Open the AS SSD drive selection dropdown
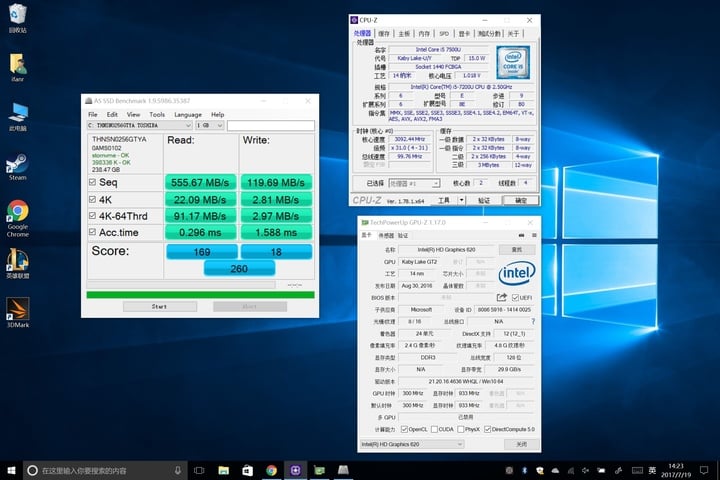720x480 pixels. click(x=140, y=125)
